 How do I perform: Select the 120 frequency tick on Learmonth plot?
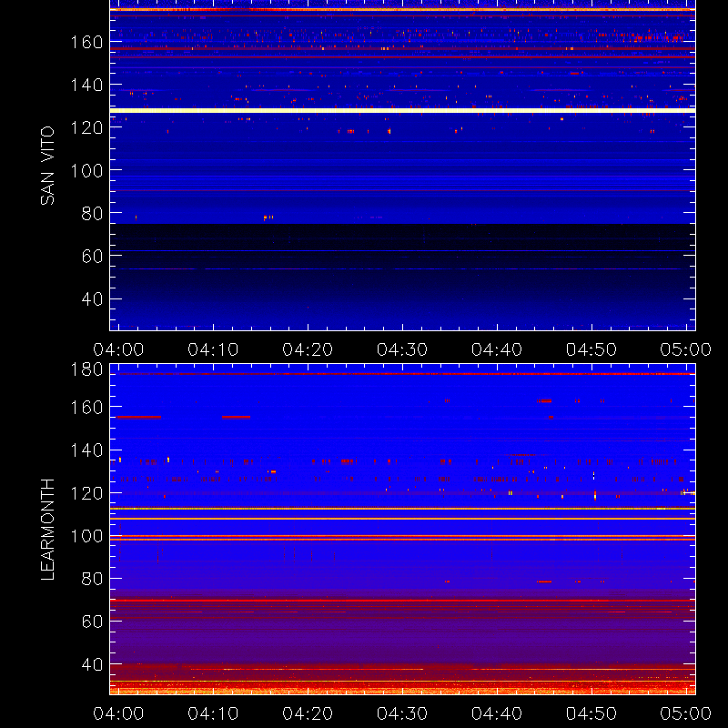point(86,493)
